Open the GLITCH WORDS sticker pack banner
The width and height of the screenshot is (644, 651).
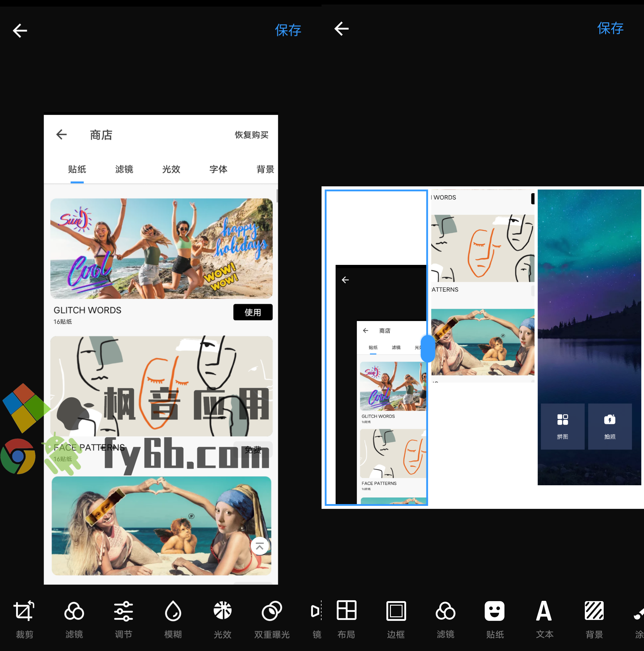tap(161, 248)
